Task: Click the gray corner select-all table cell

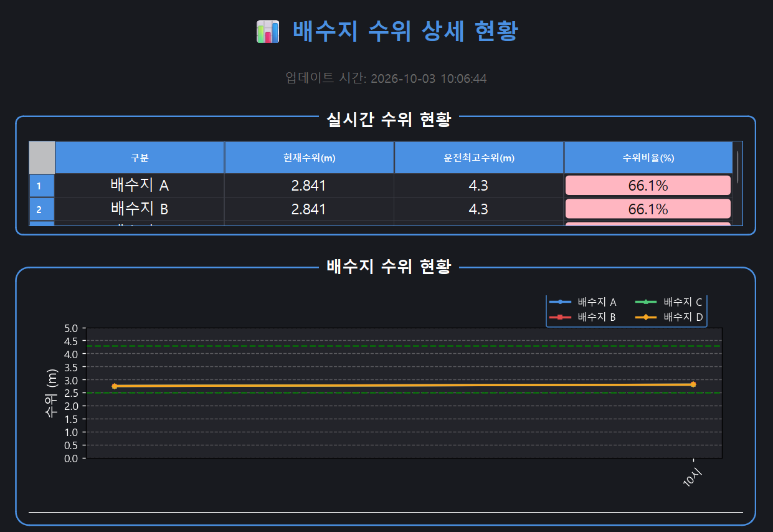Action: tap(42, 158)
